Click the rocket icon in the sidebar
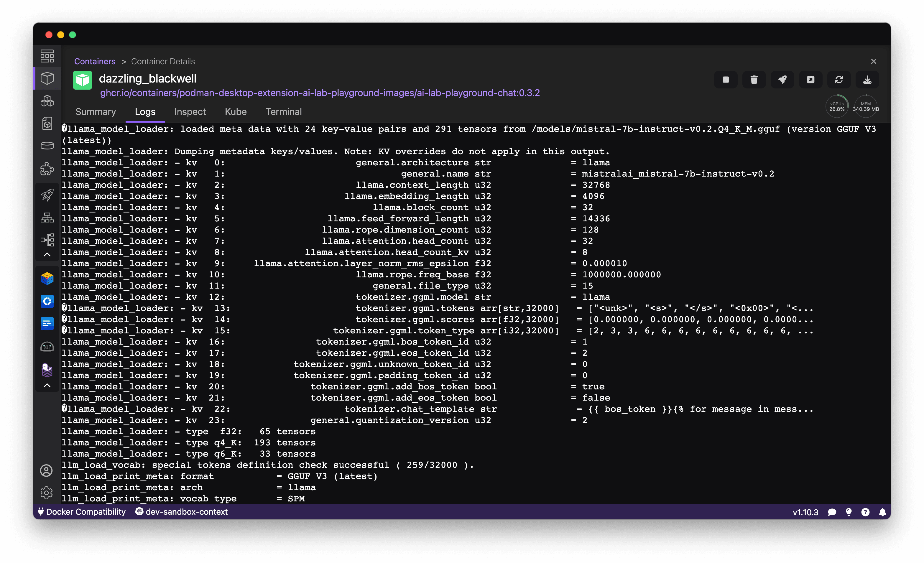924x563 pixels. (x=47, y=195)
